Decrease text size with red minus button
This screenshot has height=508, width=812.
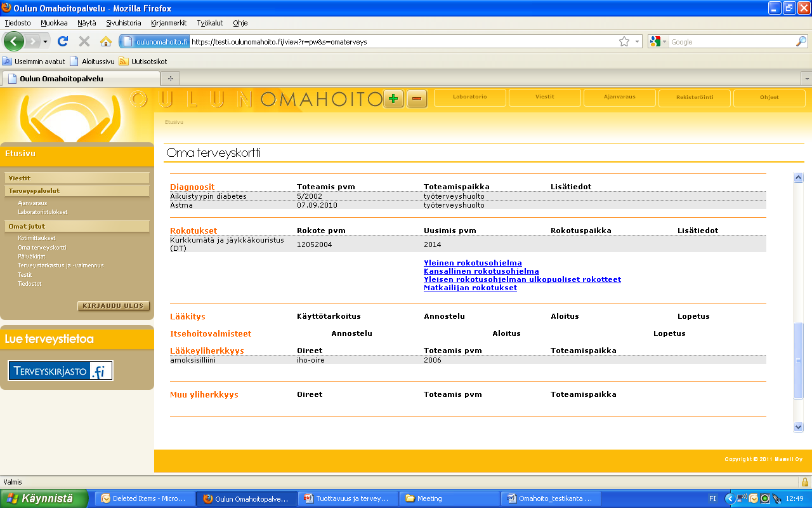[417, 98]
